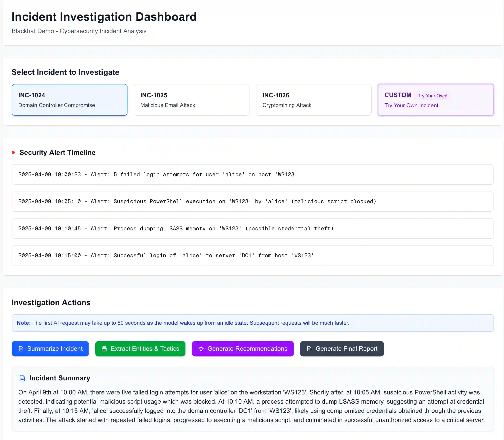Click the Incident Summary document icon
The image size is (504, 440).
[x=22, y=378]
